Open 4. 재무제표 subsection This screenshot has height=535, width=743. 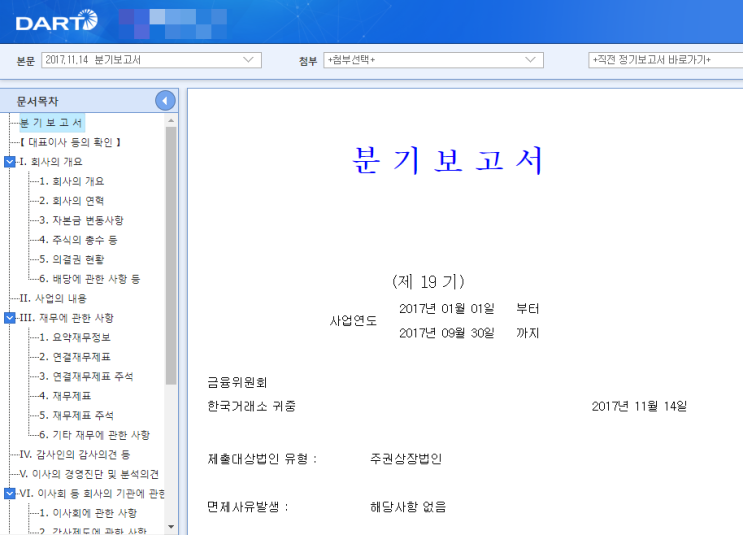click(x=65, y=396)
